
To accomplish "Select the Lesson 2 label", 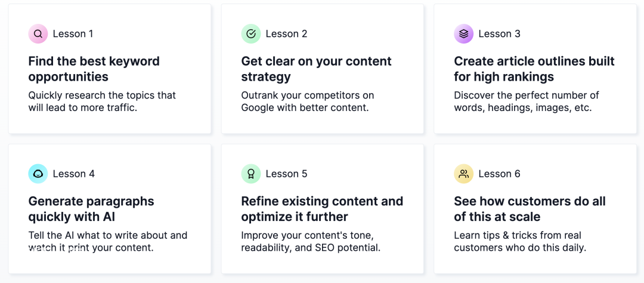I will tap(286, 33).
